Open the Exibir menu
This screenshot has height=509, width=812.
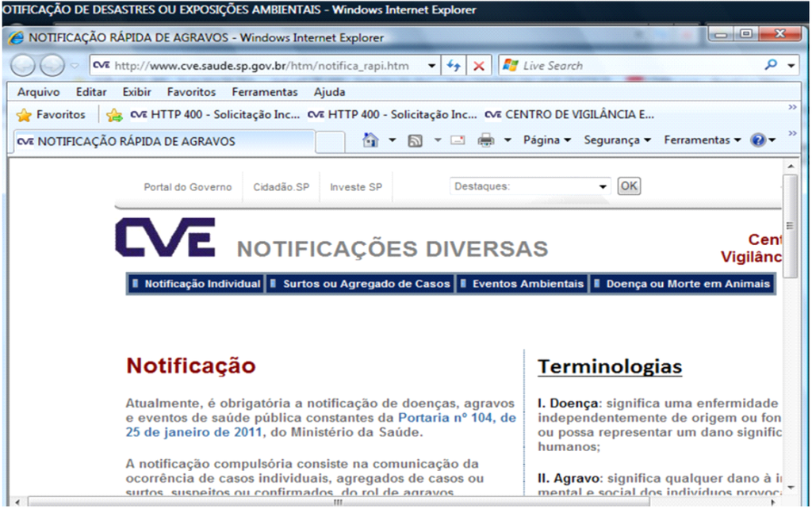click(x=136, y=92)
